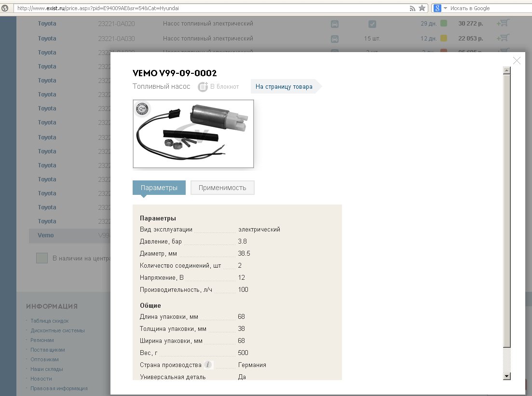Bookmark the page with the star icon
This screenshot has width=532, height=396.
[422, 8]
